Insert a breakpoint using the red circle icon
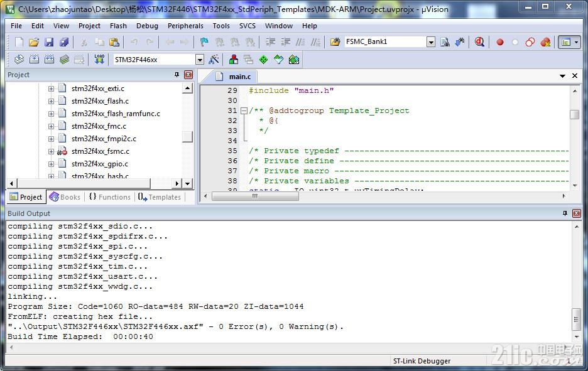This screenshot has width=588, height=371. click(500, 42)
